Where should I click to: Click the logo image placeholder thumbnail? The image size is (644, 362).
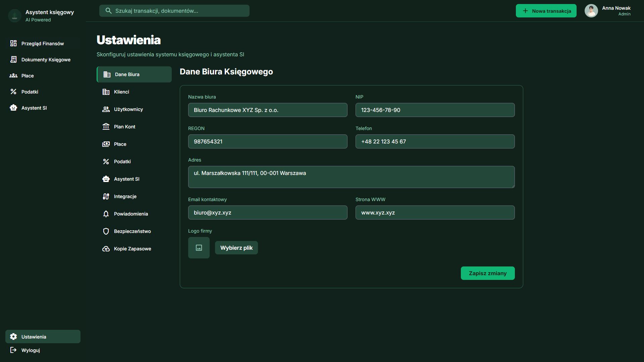coord(199,248)
